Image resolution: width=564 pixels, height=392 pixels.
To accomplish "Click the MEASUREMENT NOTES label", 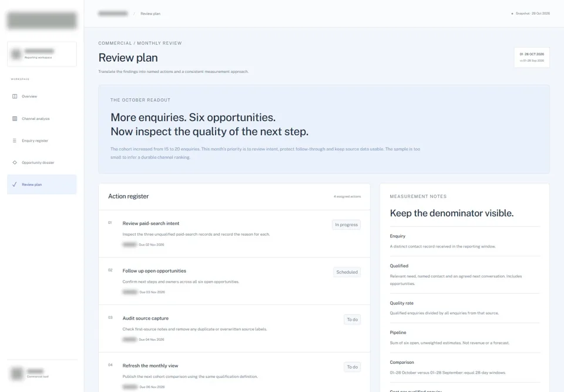I will pyautogui.click(x=418, y=196).
